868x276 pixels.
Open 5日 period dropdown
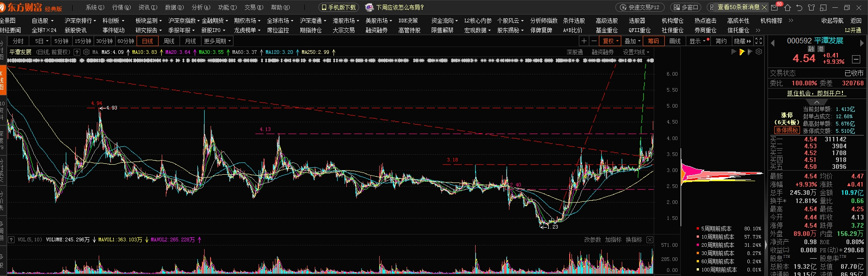(42, 41)
